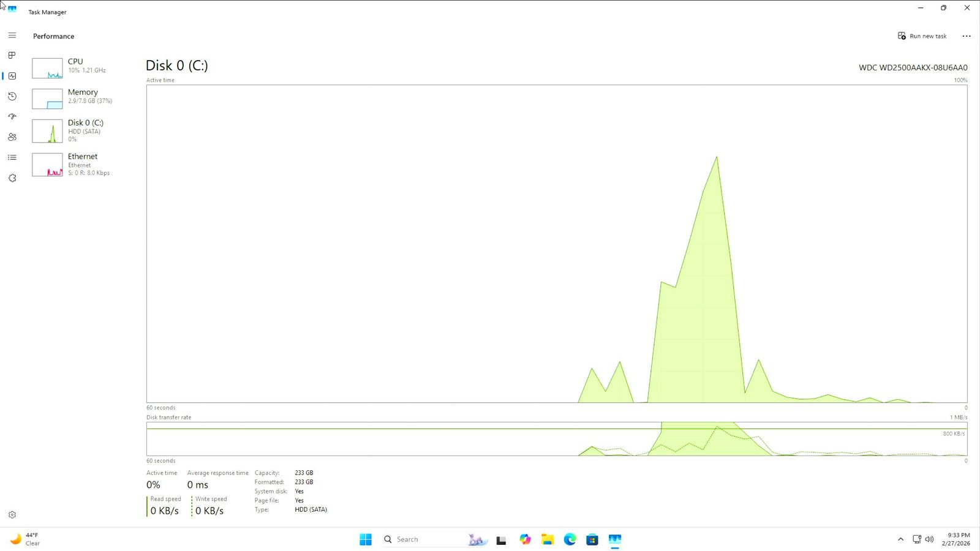980x551 pixels.
Task: Open the App history page
Action: tap(12, 96)
